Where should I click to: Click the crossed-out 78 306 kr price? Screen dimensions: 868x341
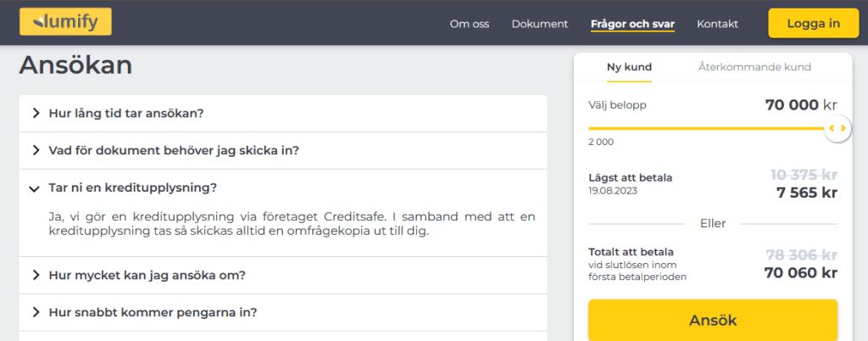[802, 254]
